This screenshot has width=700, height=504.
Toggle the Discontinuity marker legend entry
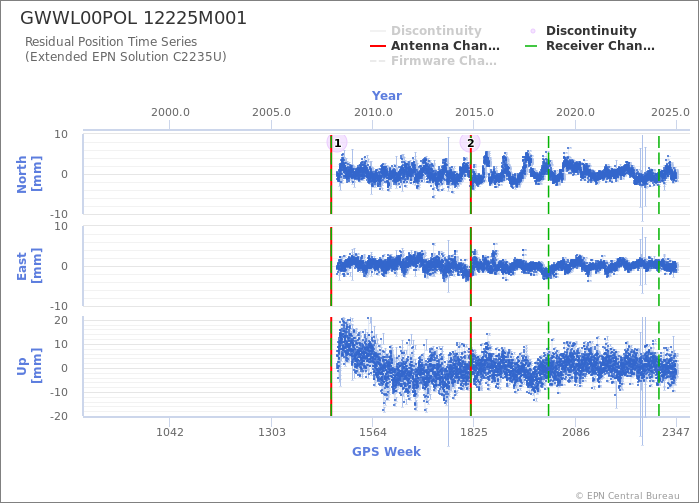tap(582, 31)
